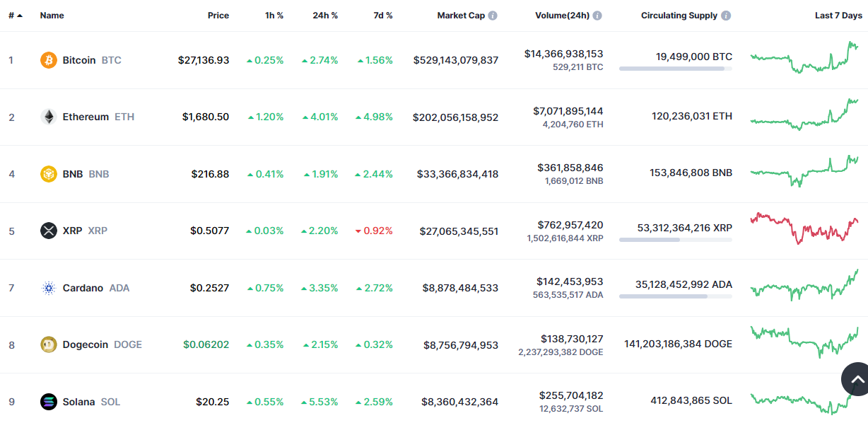Open the Cardano ADA name link
Image resolution: width=868 pixels, height=423 pixels.
click(96, 288)
